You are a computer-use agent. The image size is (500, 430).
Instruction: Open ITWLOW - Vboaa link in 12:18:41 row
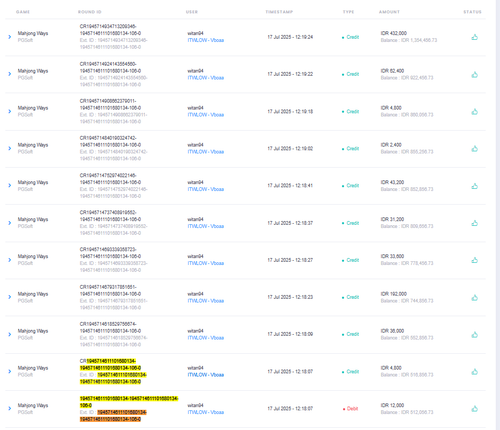[x=206, y=189]
